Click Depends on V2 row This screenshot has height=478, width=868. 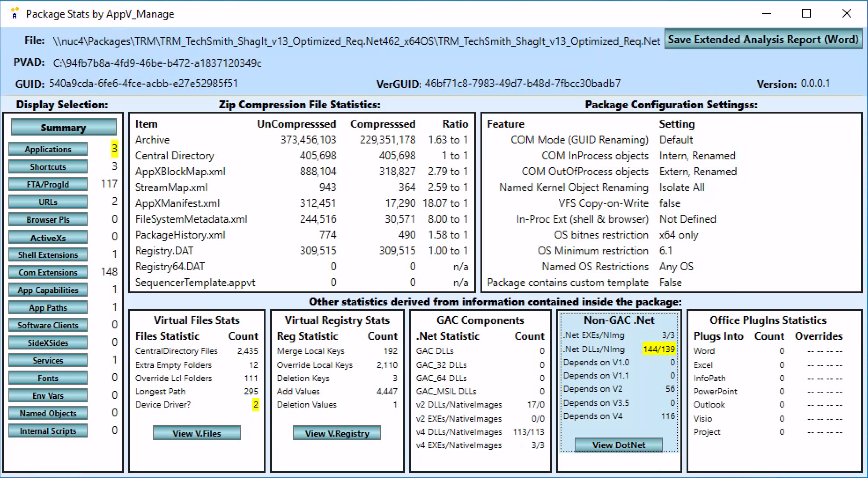point(619,389)
